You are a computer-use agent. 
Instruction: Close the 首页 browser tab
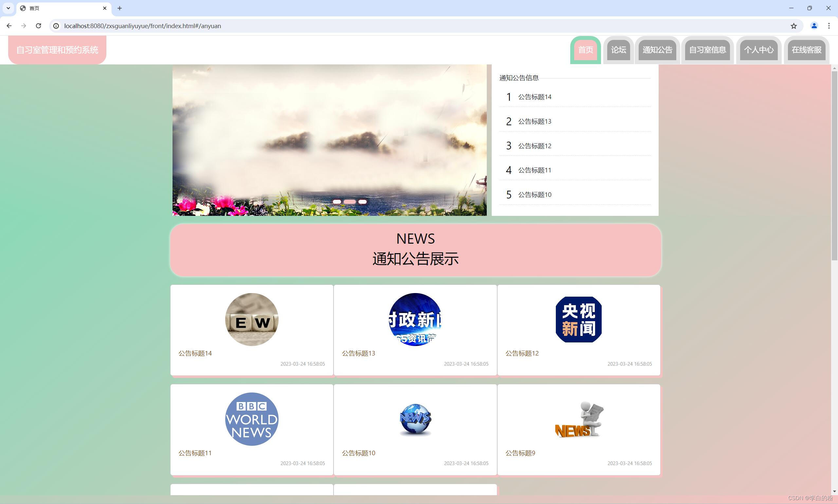105,8
